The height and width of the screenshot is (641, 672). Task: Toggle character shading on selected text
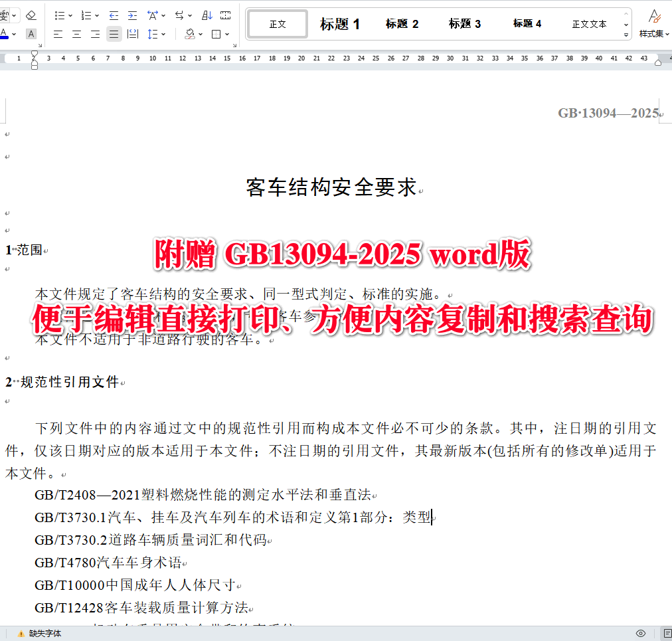click(x=31, y=34)
